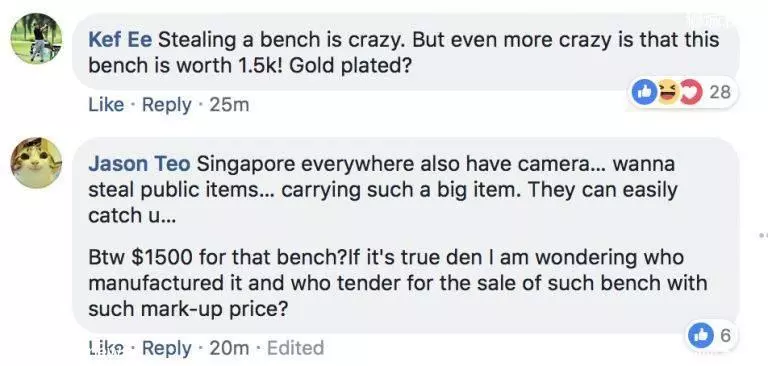Click the Jason Teo name link
768x366 pixels.
click(x=139, y=165)
